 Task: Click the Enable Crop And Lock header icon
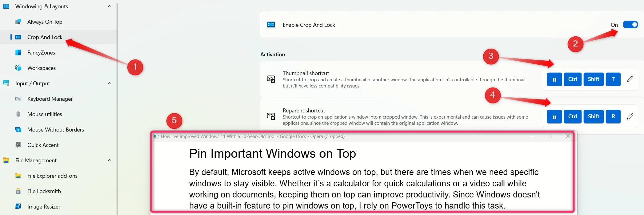(271, 25)
